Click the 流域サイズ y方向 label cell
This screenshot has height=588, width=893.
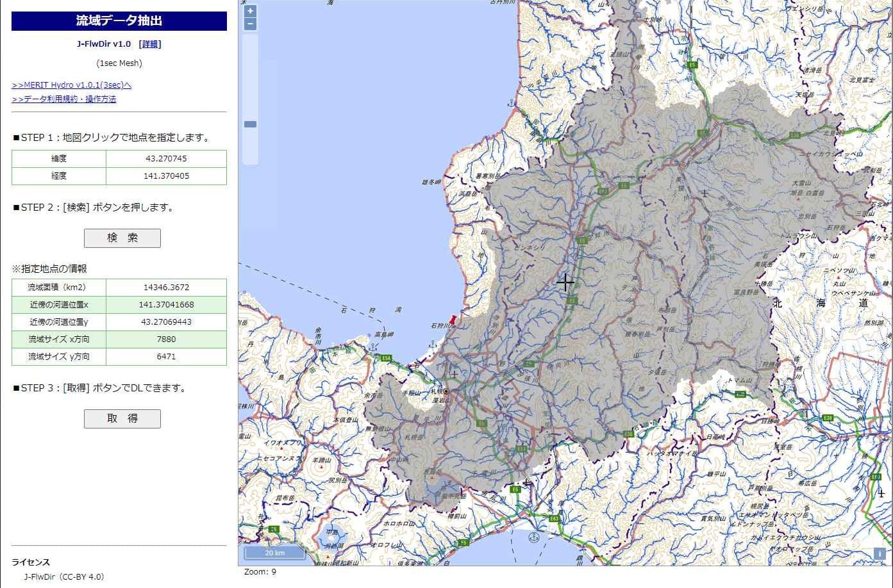(59, 357)
